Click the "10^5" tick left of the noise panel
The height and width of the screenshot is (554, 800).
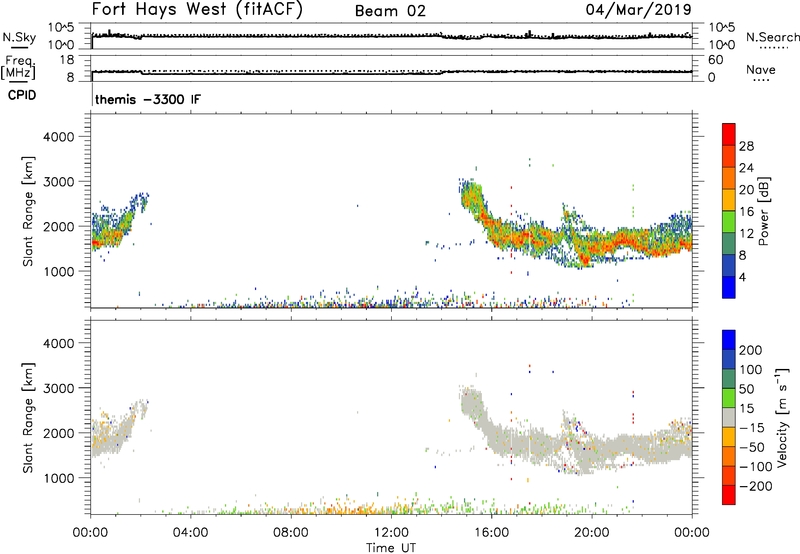coord(61,28)
